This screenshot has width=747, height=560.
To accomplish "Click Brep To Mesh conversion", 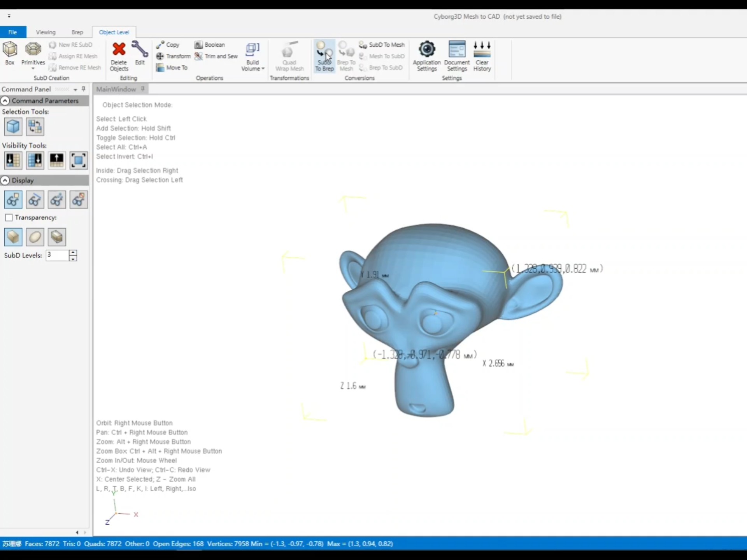I will point(346,57).
